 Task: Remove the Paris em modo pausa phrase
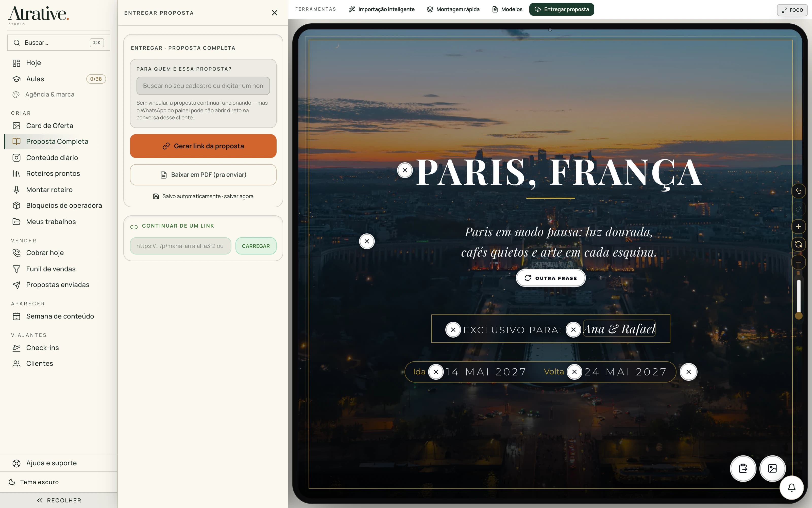tap(367, 241)
